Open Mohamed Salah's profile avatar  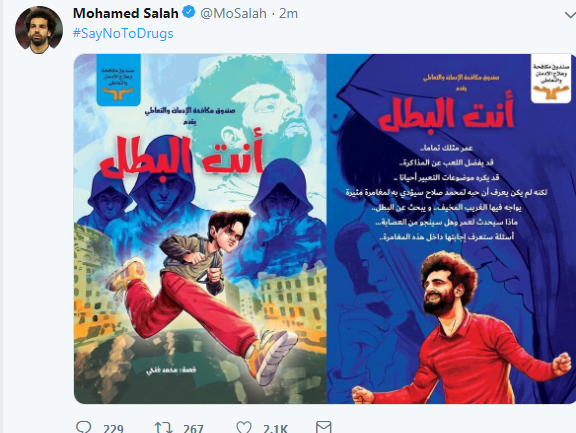coord(39,30)
